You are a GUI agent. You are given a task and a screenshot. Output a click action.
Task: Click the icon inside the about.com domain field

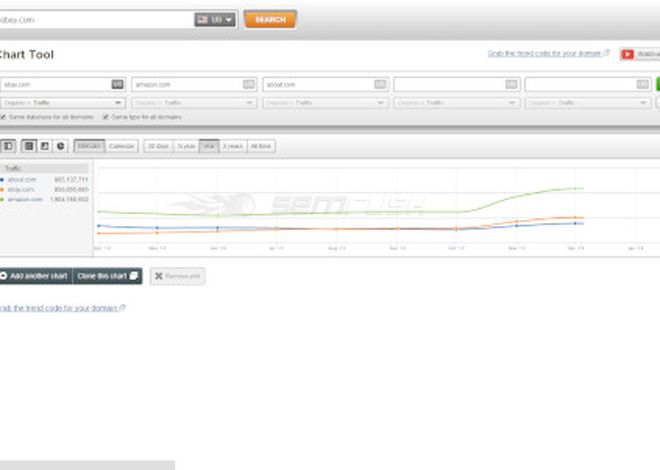[x=380, y=84]
